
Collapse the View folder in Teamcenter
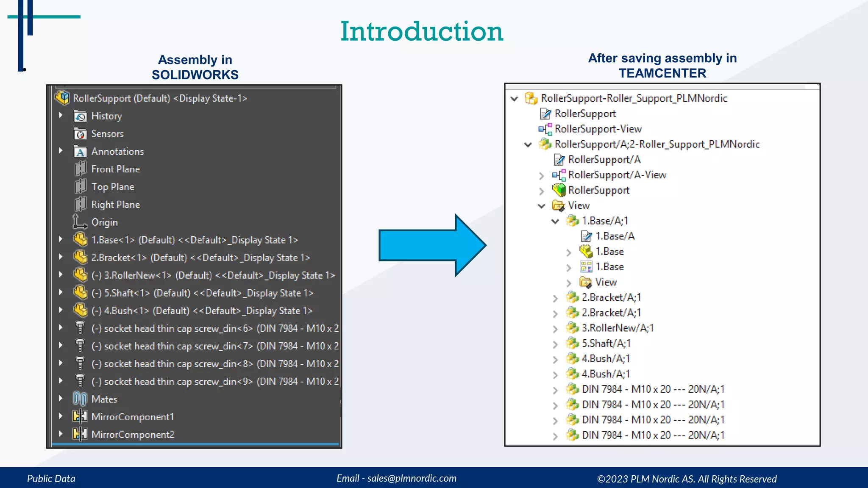click(542, 206)
